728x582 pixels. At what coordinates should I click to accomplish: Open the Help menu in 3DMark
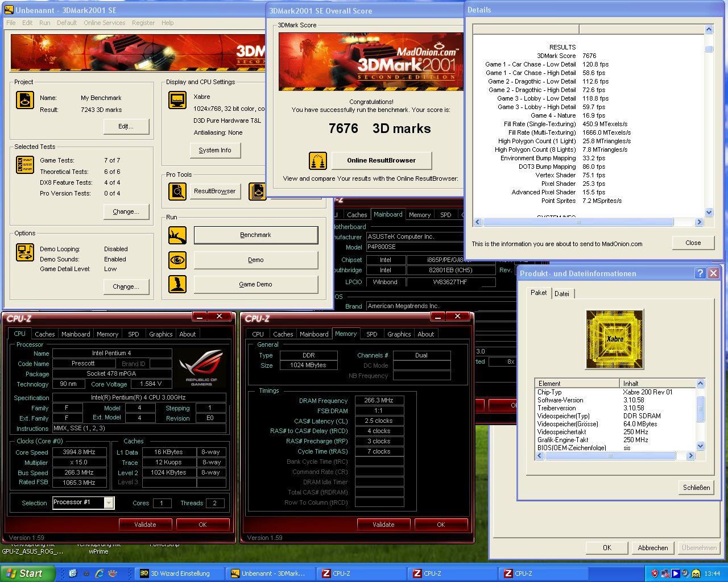click(167, 23)
